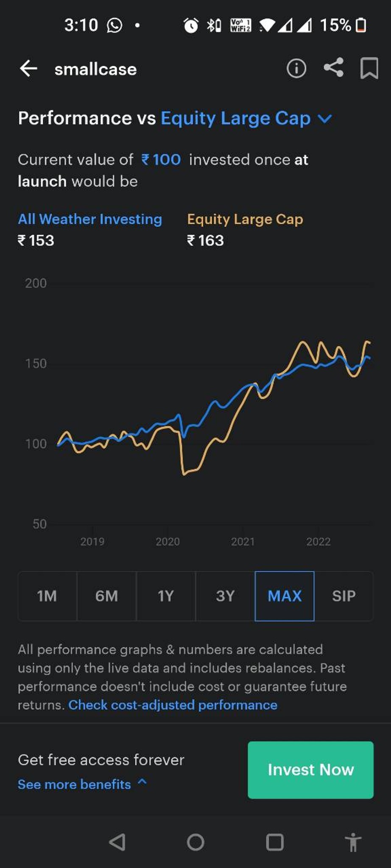Tap the back arrow icon
Viewport: 391px width, 868px height.
pos(28,68)
